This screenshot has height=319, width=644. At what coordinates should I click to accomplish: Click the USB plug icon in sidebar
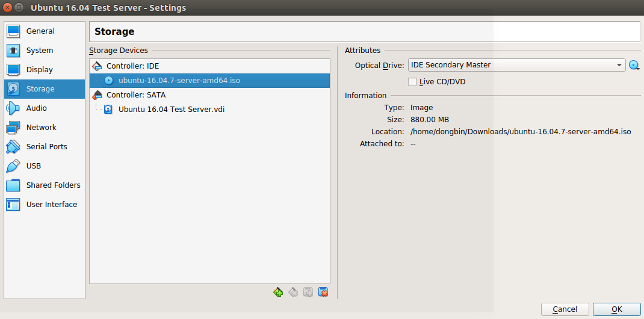click(13, 166)
